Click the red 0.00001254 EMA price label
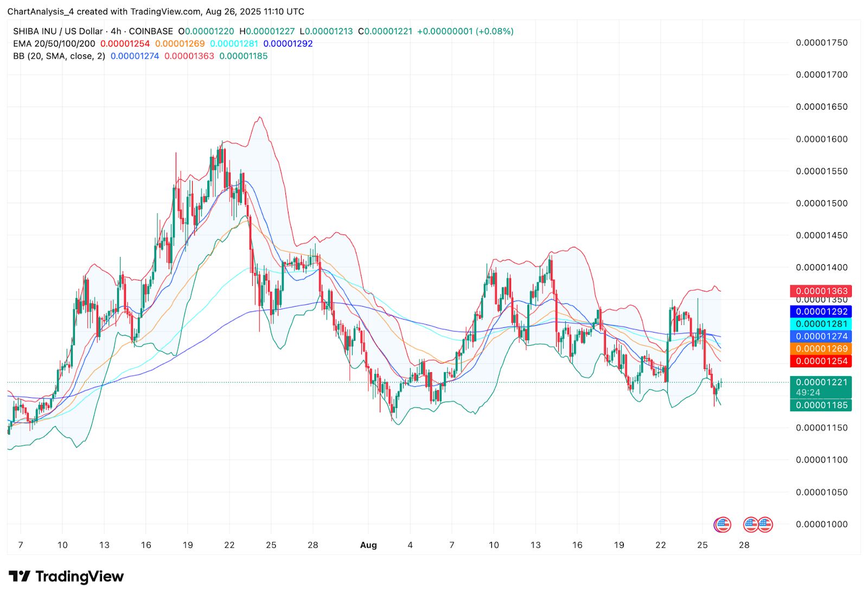This screenshot has height=598, width=868. point(821,361)
